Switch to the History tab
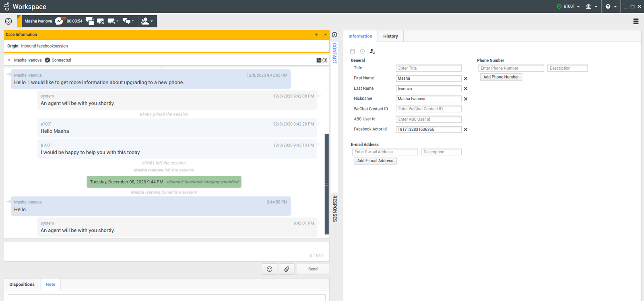This screenshot has height=301, width=644. pyautogui.click(x=390, y=36)
